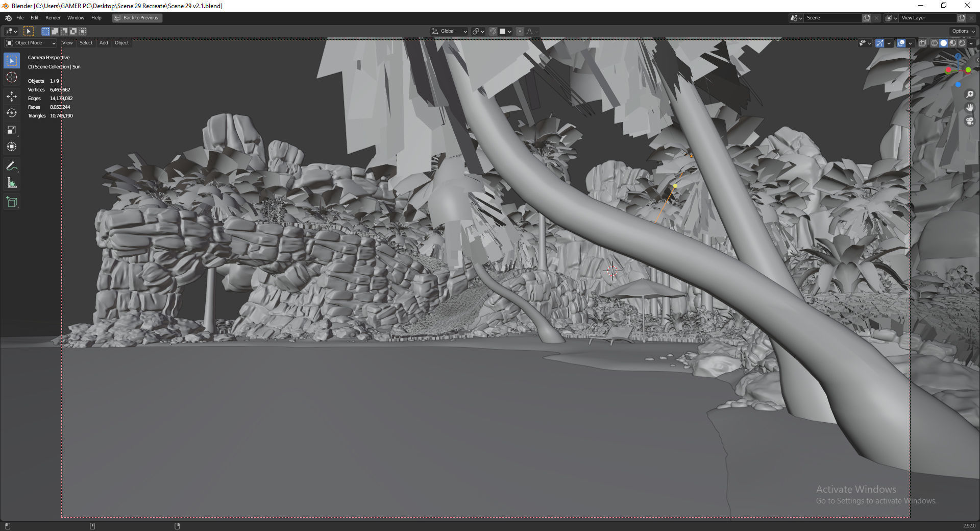980x531 pixels.
Task: Expand the Options dropdown
Action: (x=963, y=31)
